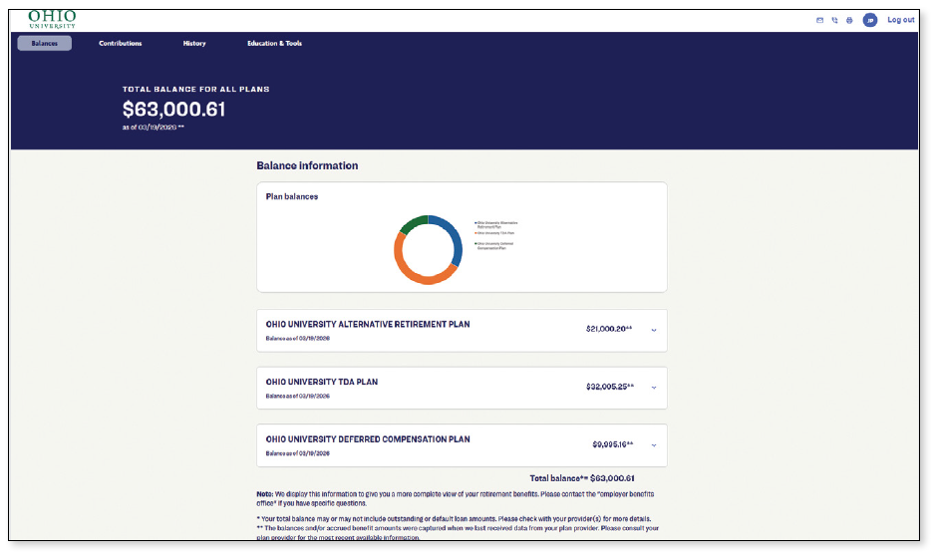Click the Alternative Retirement Plan legend entry
Screen dimensions: 939x560
[495, 224]
